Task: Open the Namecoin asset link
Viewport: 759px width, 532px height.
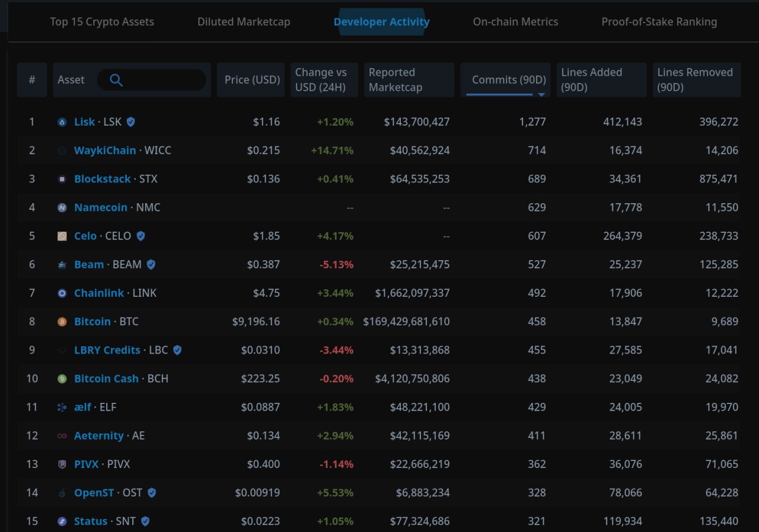Action: (x=101, y=207)
